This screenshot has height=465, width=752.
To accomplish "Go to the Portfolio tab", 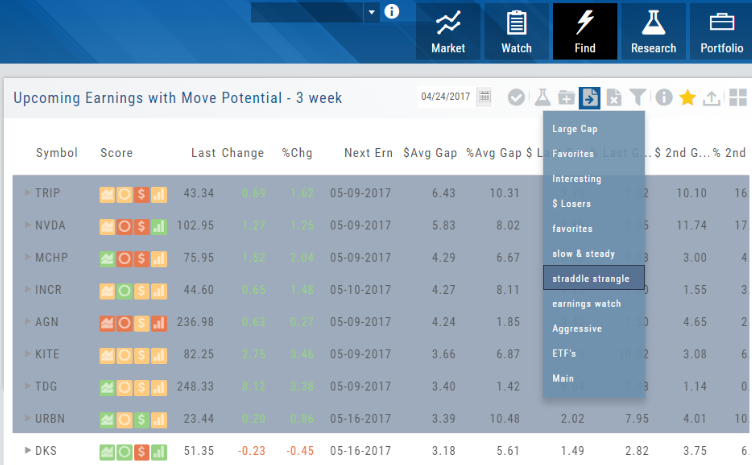I will 721,31.
